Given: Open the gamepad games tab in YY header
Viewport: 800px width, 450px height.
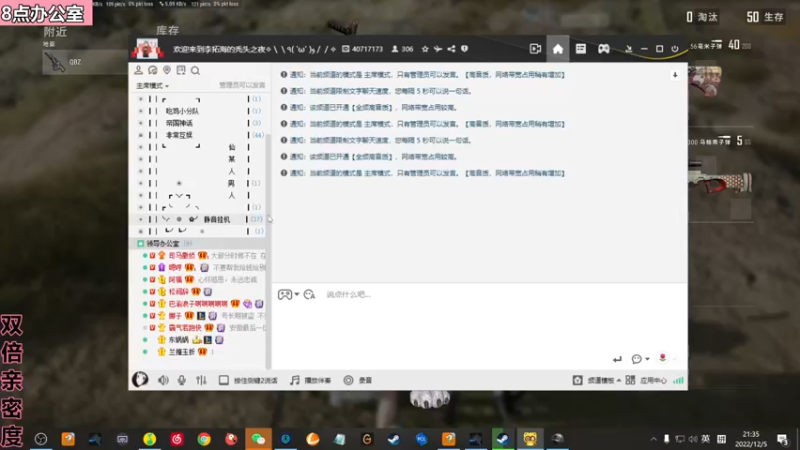Looking at the screenshot, I should pos(604,49).
